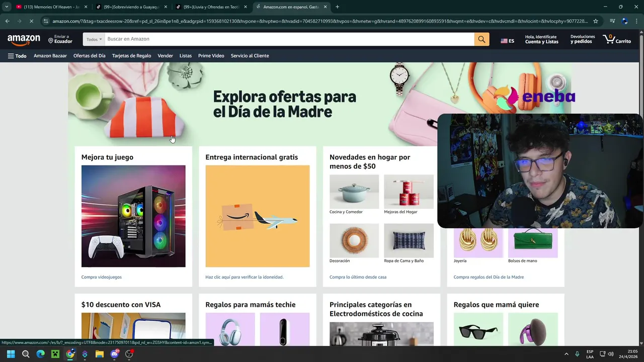This screenshot has width=644, height=362.
Task: Open the Carrito shopping cart
Action: (617, 39)
